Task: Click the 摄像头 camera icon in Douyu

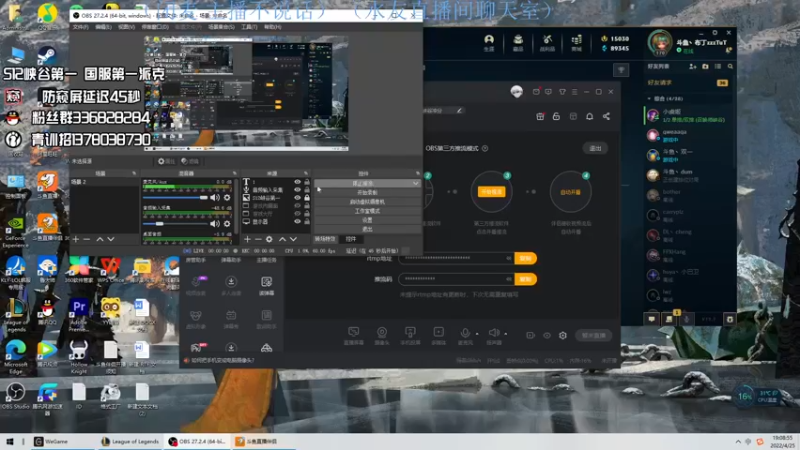Action: pyautogui.click(x=382, y=335)
